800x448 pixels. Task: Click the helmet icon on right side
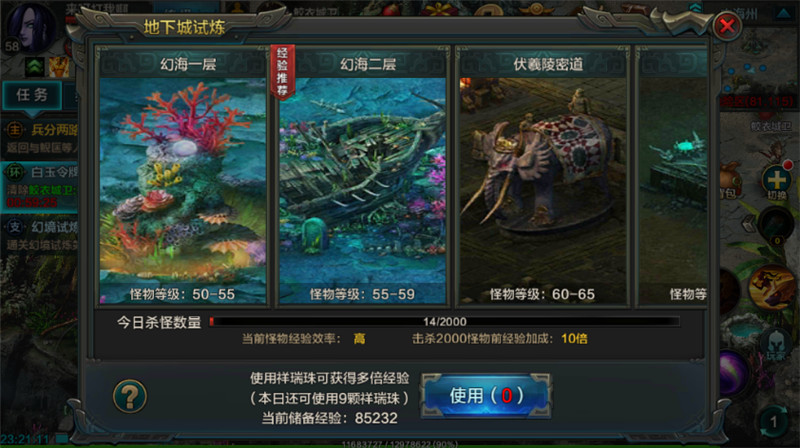775,344
